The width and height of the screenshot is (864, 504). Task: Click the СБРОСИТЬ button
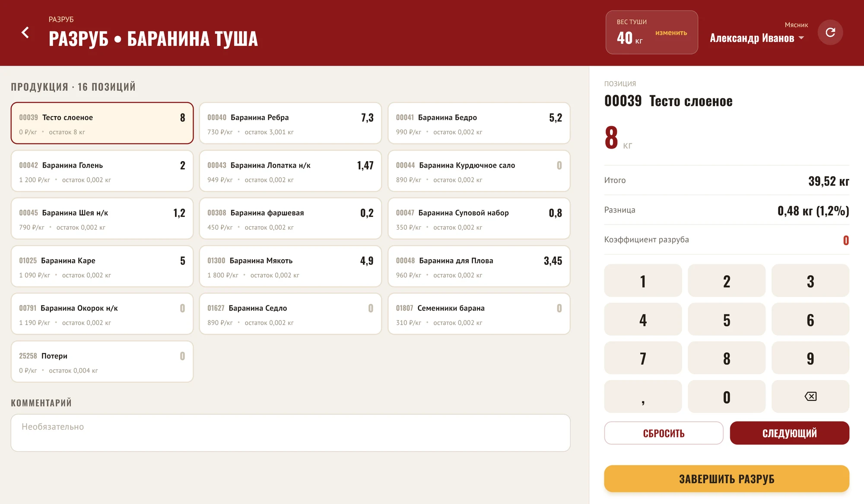click(x=664, y=433)
